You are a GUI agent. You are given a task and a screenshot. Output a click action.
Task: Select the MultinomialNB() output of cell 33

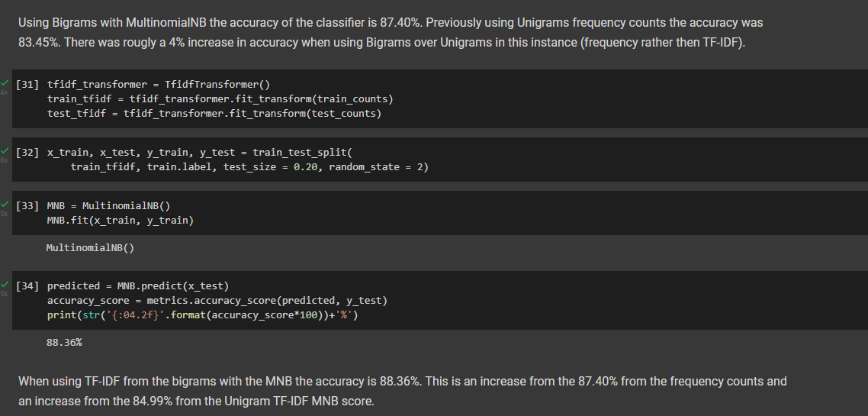coord(91,247)
